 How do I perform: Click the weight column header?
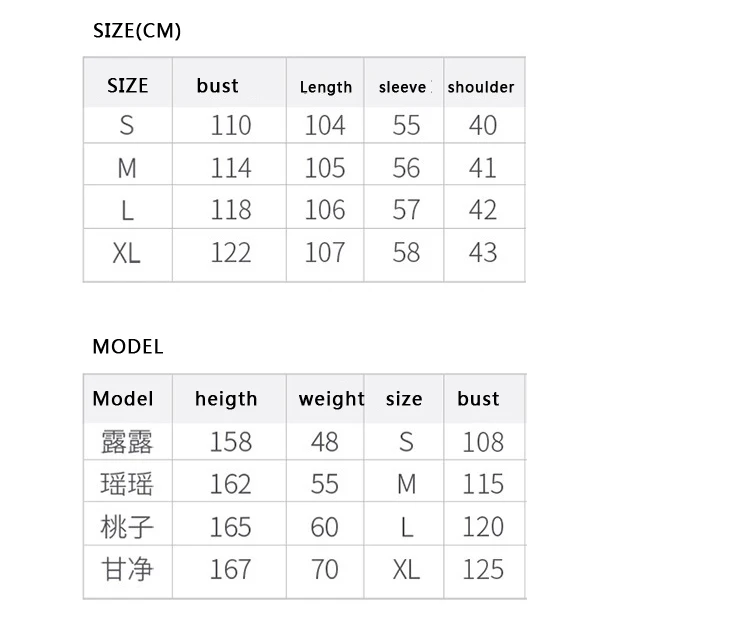pyautogui.click(x=331, y=399)
